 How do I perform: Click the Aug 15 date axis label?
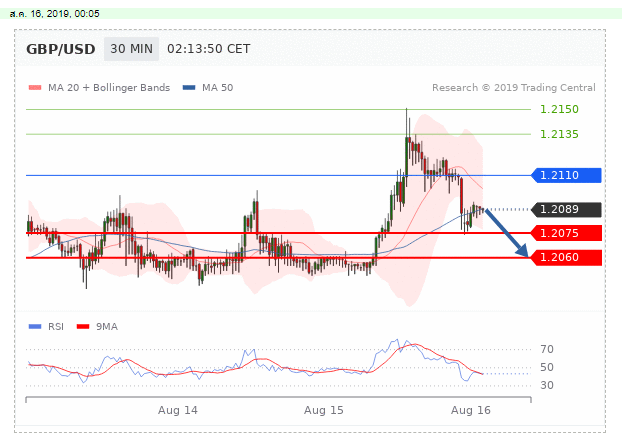(324, 410)
